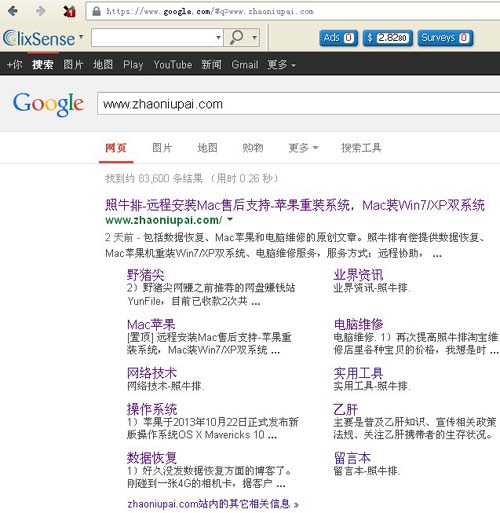The height and width of the screenshot is (513, 500).
Task: Open YouTube in the Google top bar
Action: tap(173, 64)
